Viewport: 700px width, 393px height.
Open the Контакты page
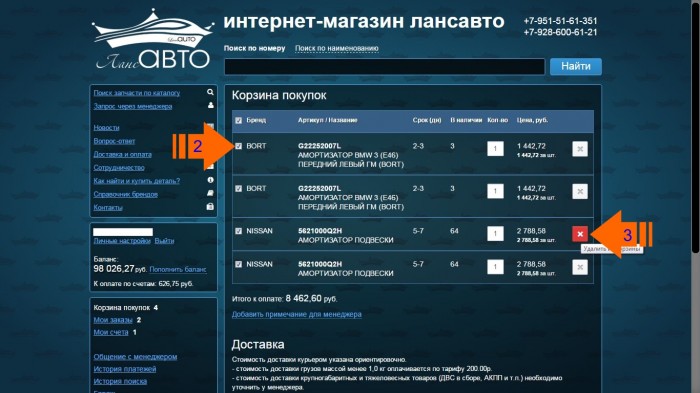coord(108,208)
